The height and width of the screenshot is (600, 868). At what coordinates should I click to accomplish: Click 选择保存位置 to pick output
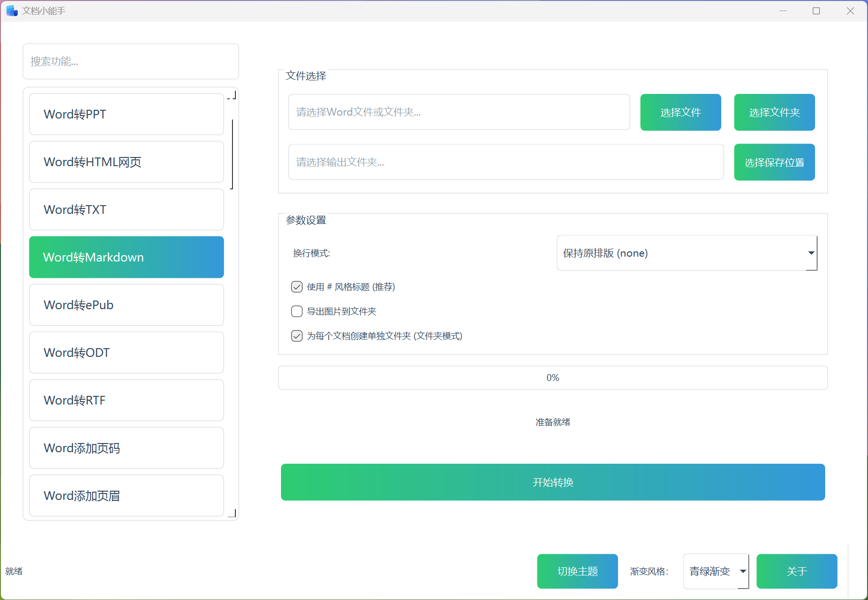[x=774, y=163]
